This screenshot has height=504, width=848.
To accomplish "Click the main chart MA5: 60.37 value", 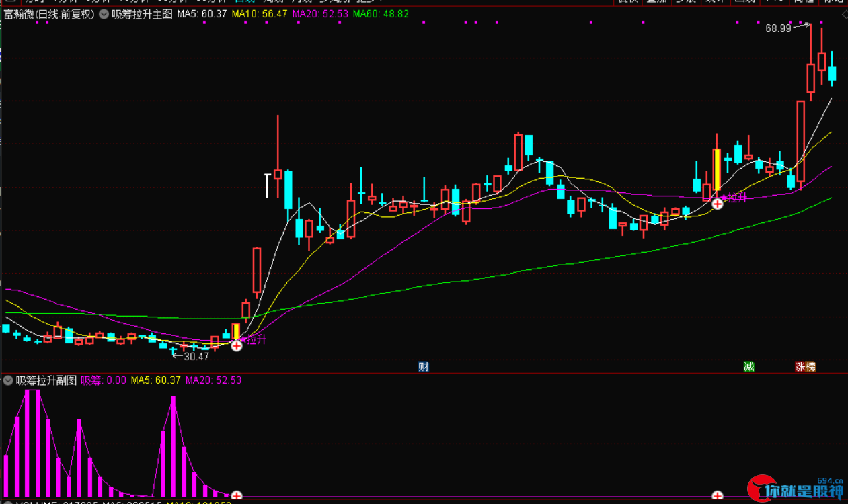I will click(202, 13).
